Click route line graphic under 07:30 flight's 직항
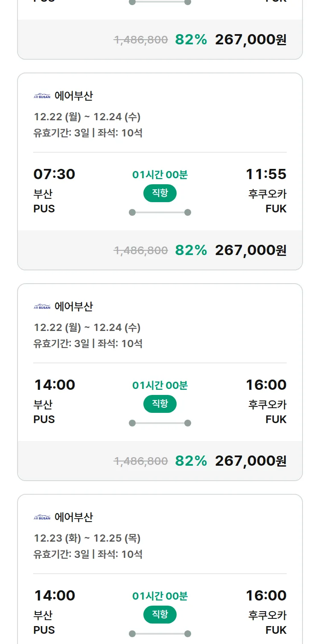This screenshot has width=320, height=644. tap(160, 212)
